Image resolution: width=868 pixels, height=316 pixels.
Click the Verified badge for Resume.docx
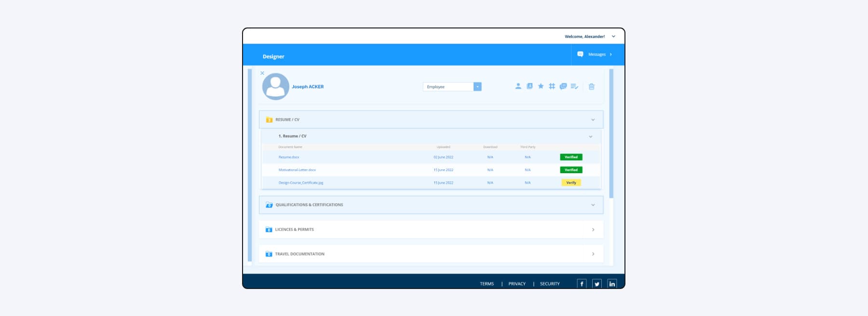pyautogui.click(x=571, y=157)
